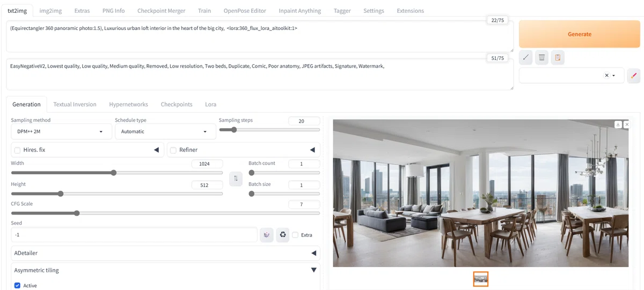This screenshot has width=644, height=290.
Task: Open the Lora sub-tab
Action: pyautogui.click(x=211, y=105)
